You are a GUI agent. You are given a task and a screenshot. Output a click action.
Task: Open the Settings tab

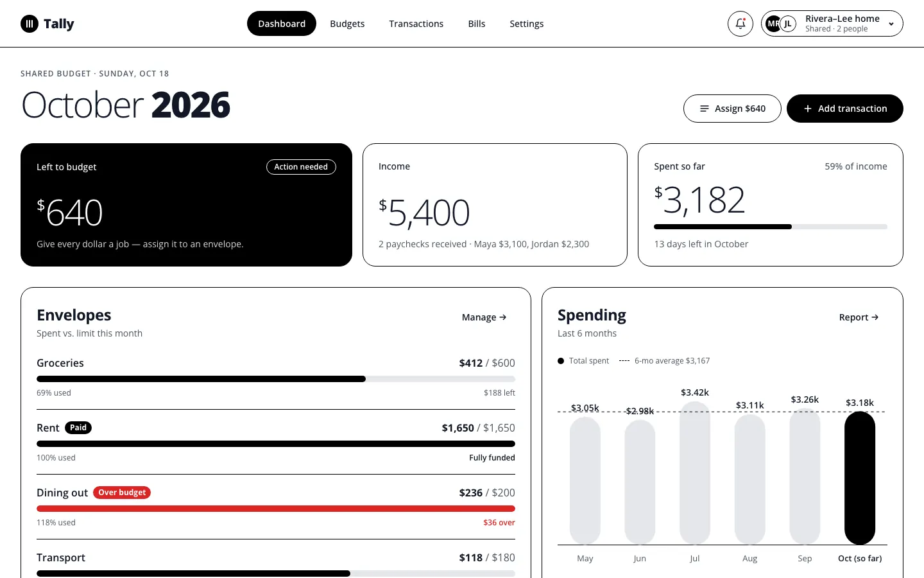[527, 24]
